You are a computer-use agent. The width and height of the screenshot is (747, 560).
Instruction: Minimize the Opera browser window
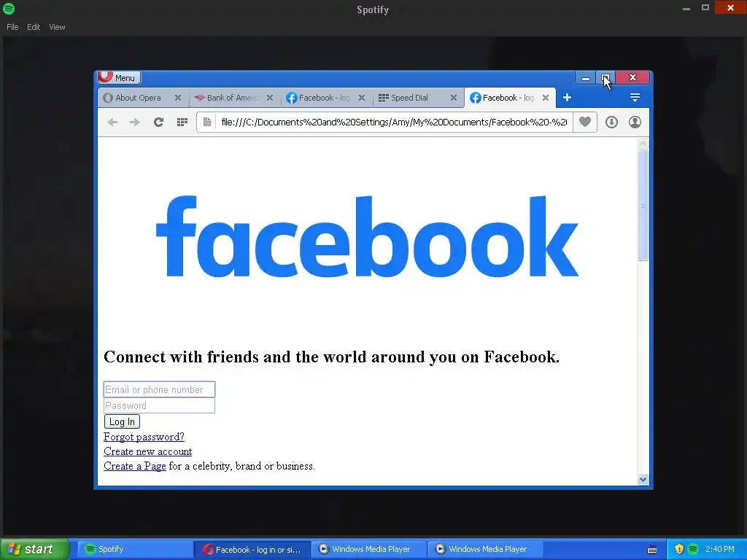pyautogui.click(x=586, y=77)
